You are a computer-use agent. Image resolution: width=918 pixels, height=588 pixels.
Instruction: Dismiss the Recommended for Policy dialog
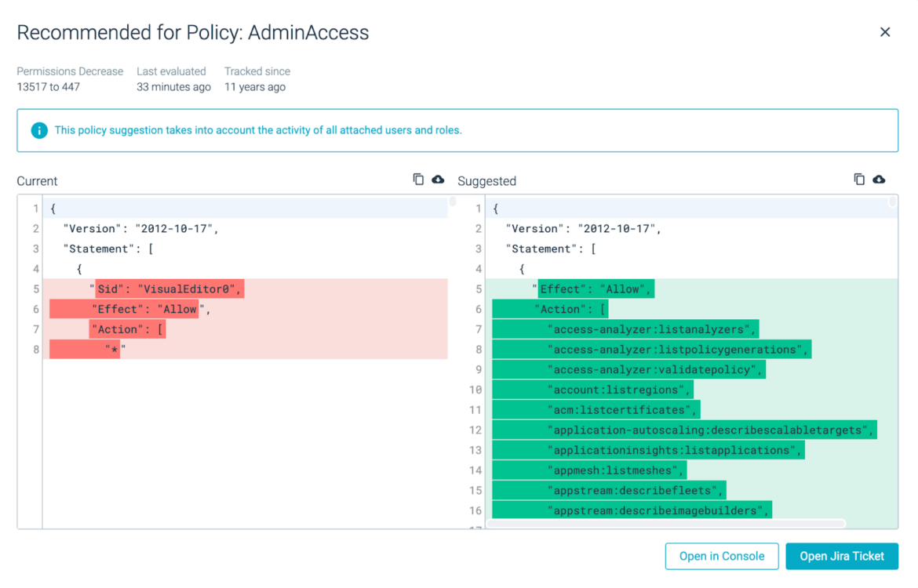(884, 31)
